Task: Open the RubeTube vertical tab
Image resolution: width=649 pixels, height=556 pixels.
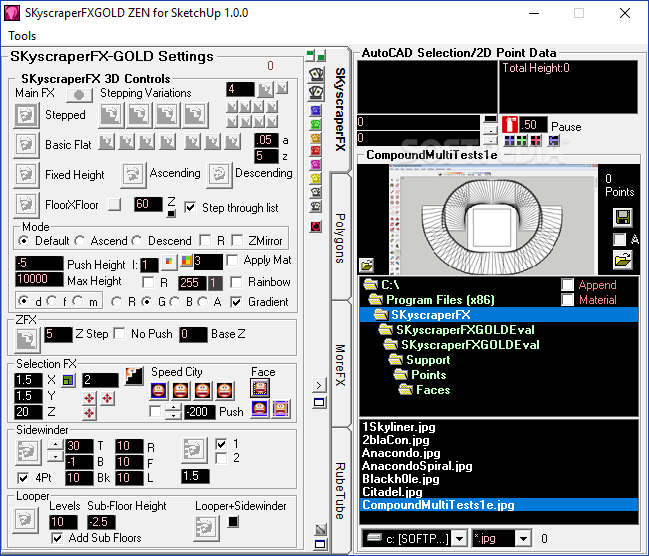Action: pos(340,491)
